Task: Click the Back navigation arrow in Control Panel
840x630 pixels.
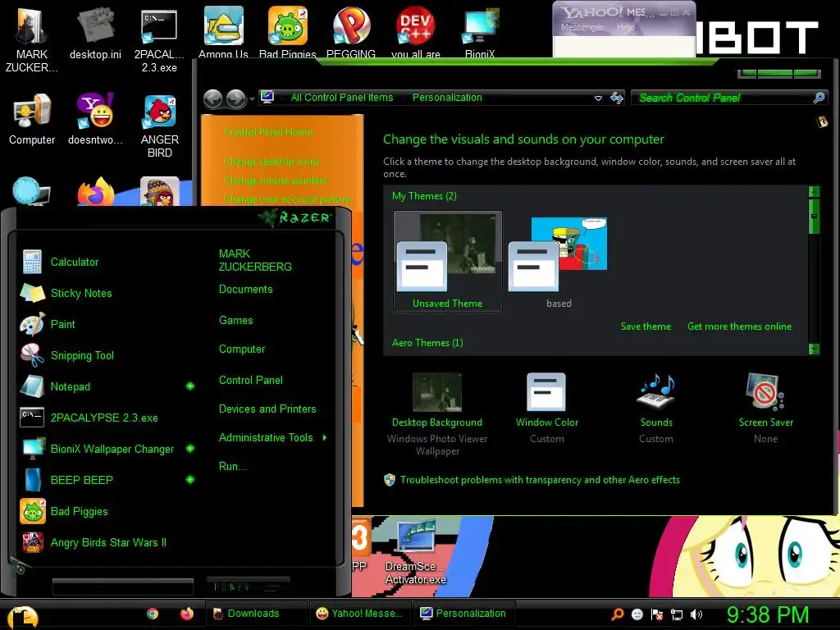Action: 212,98
